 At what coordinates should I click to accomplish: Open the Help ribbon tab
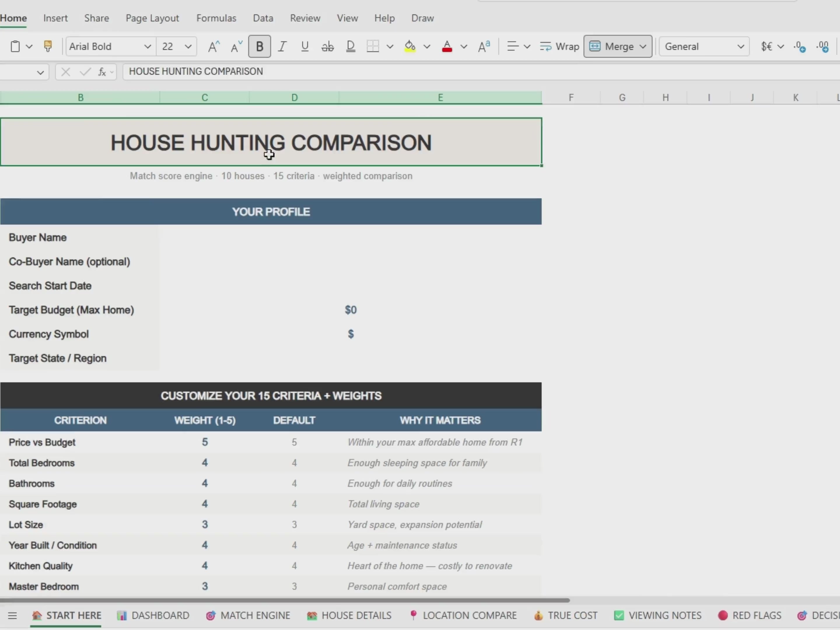coord(385,18)
